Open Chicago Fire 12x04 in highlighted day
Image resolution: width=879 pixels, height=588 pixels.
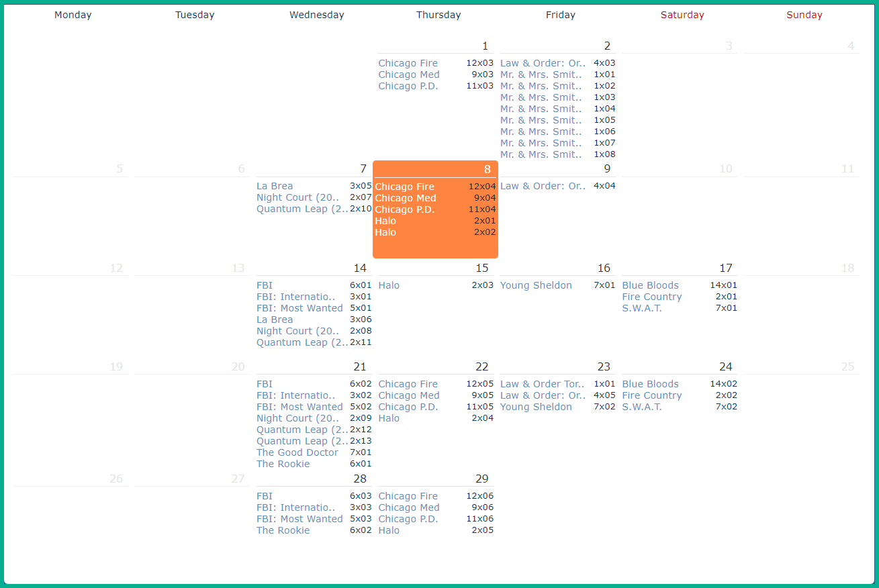pos(404,187)
